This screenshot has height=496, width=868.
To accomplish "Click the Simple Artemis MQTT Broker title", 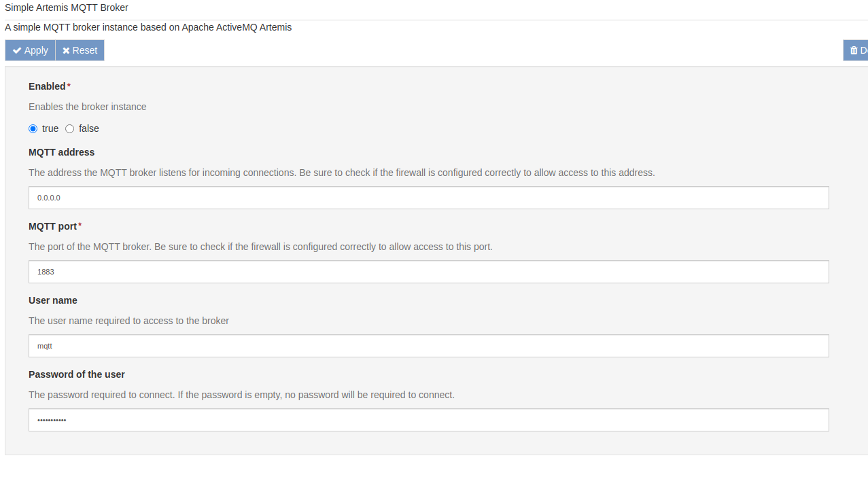I will 66,7.
